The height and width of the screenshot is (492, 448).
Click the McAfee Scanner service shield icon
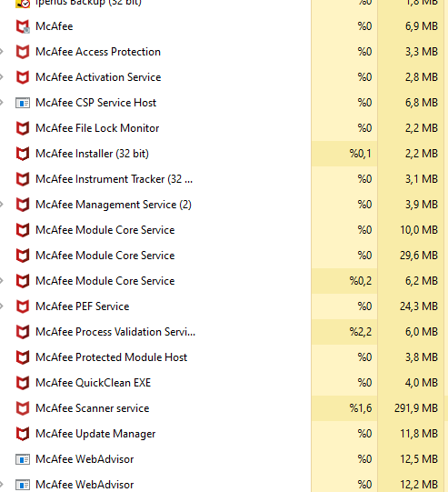23,408
